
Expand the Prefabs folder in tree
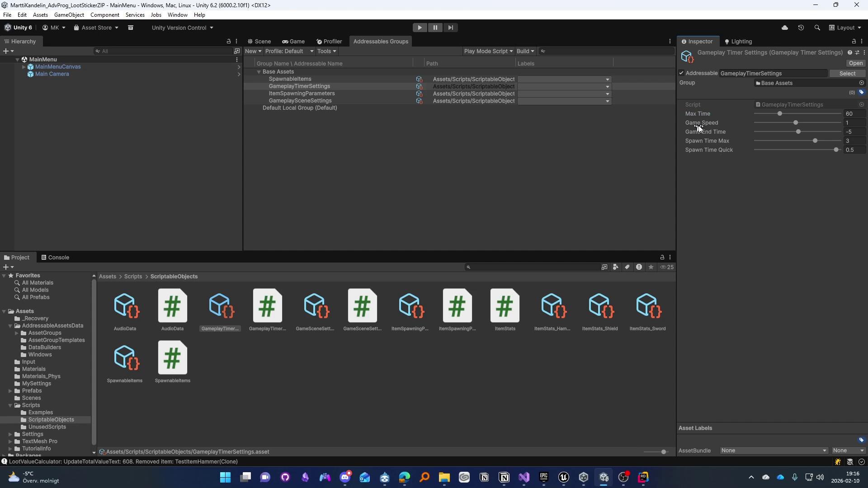point(10,391)
